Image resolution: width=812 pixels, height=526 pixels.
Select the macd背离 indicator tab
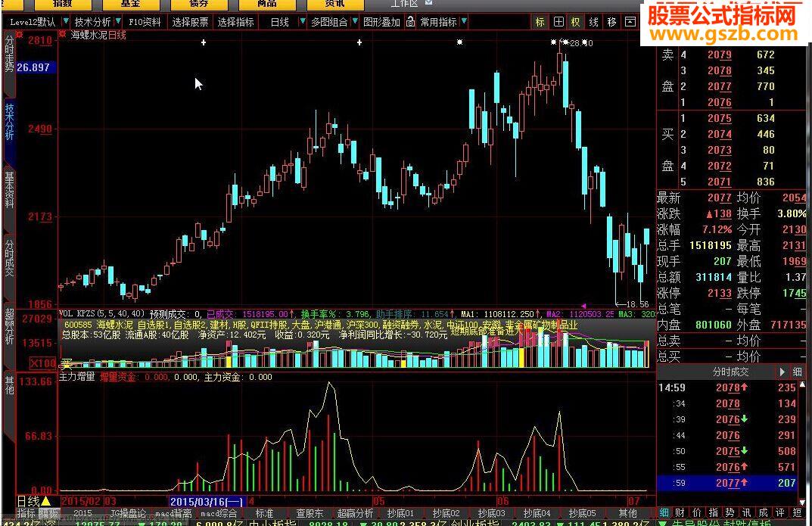pos(173,513)
